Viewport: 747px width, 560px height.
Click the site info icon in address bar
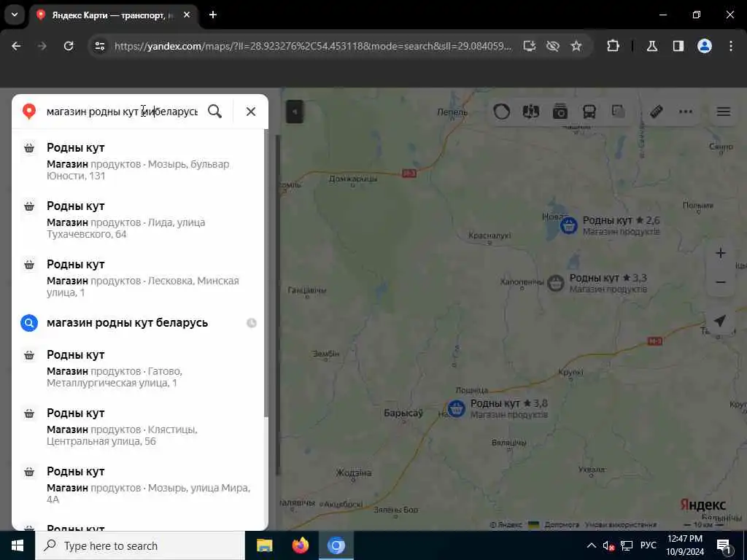coord(100,46)
